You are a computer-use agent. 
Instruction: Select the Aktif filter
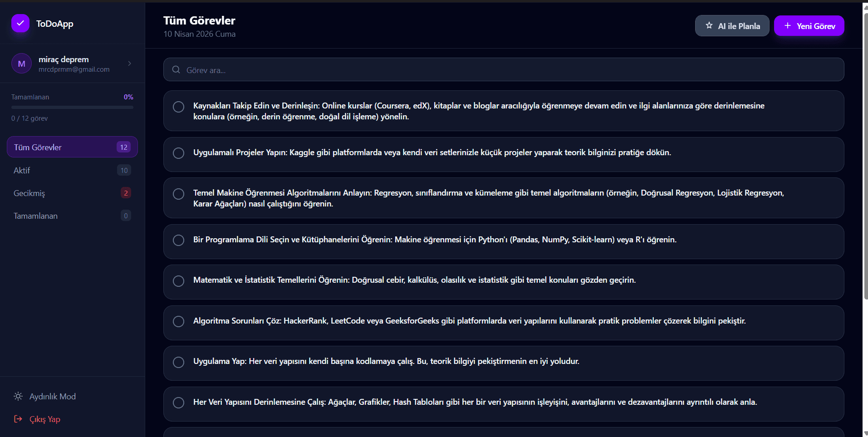pyautogui.click(x=72, y=170)
